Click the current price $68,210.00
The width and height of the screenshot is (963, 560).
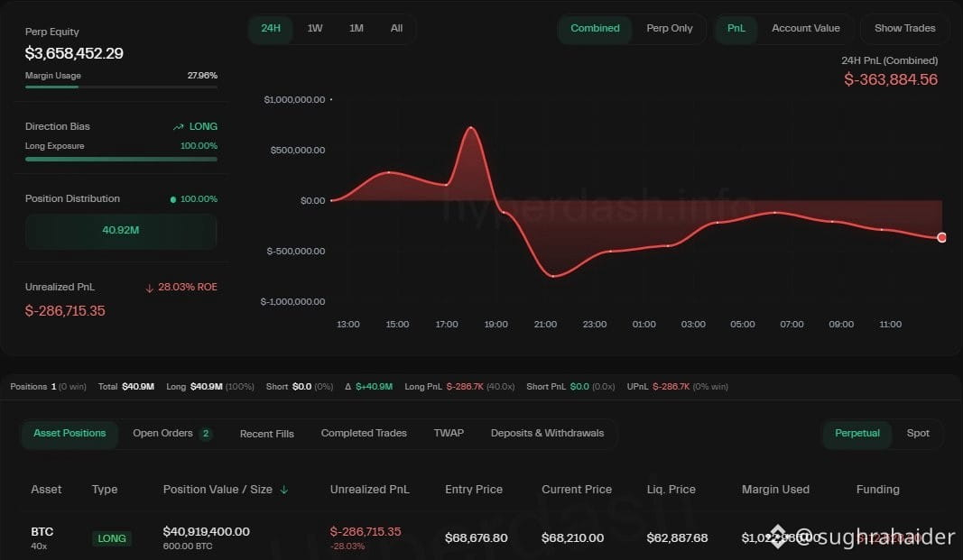[x=572, y=538]
